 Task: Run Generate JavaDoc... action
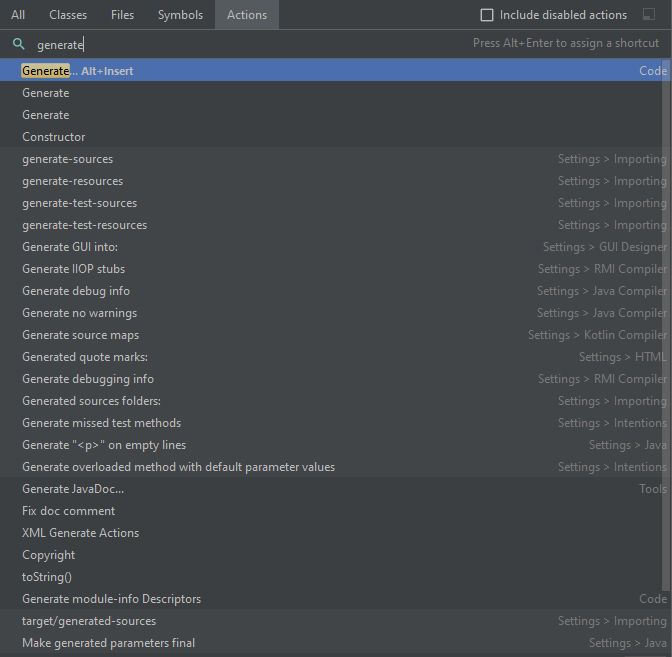pos(335,489)
